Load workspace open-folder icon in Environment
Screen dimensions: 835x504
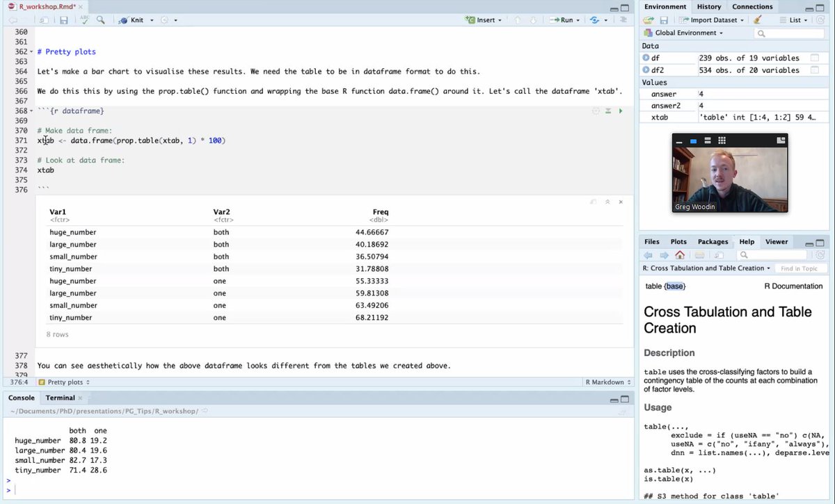pos(649,20)
